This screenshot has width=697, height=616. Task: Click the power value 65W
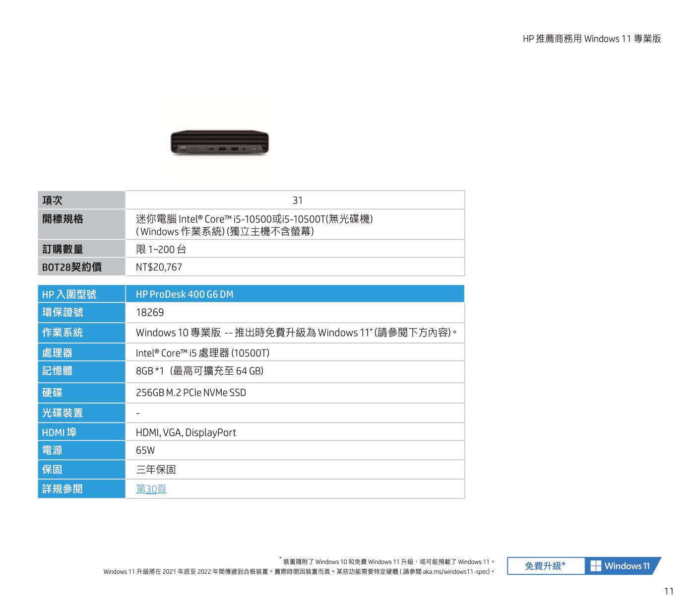click(x=145, y=450)
